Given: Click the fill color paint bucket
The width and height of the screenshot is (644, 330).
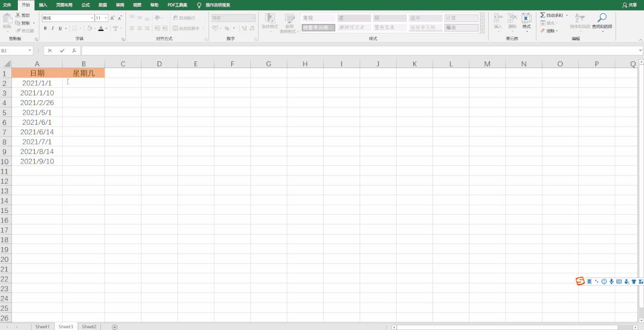Looking at the screenshot, I should click(90, 28).
